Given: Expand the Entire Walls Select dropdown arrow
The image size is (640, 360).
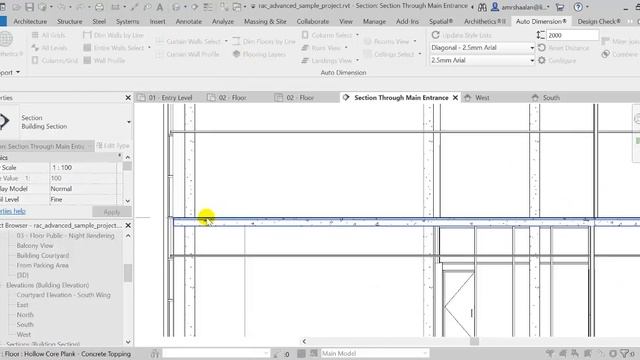Looking at the screenshot, I should pos(149,48).
